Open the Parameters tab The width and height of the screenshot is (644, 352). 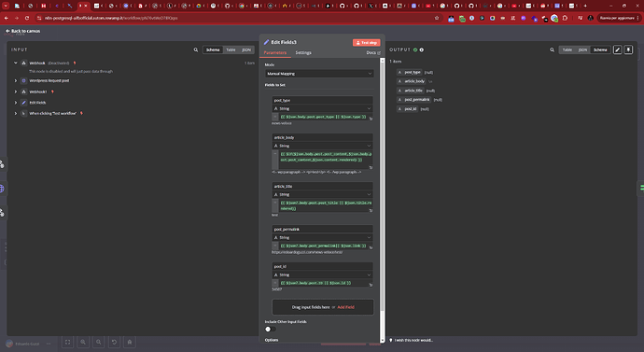coord(274,52)
